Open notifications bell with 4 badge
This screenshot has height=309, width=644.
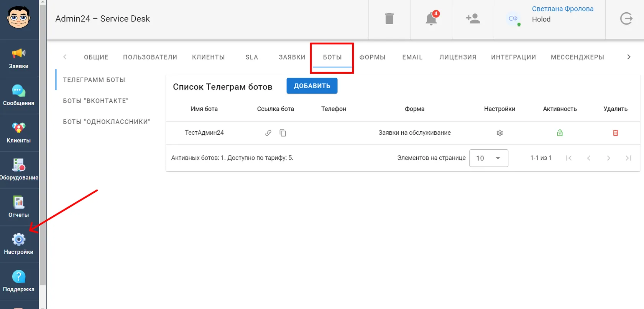tap(431, 18)
